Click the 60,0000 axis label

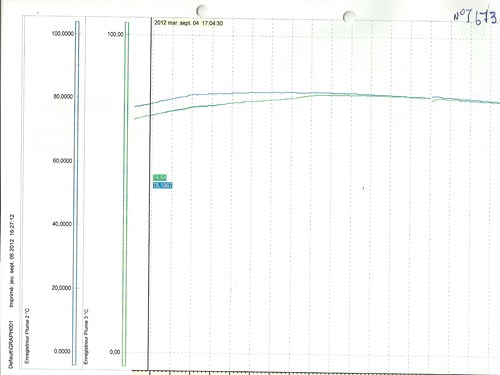coord(62,161)
